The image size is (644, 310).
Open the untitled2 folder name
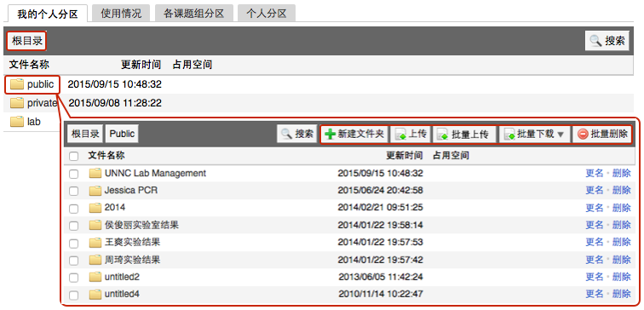(x=122, y=277)
